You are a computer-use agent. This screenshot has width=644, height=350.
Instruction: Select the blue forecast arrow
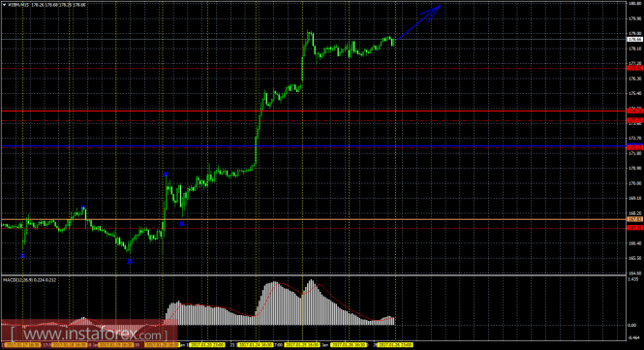coord(419,22)
